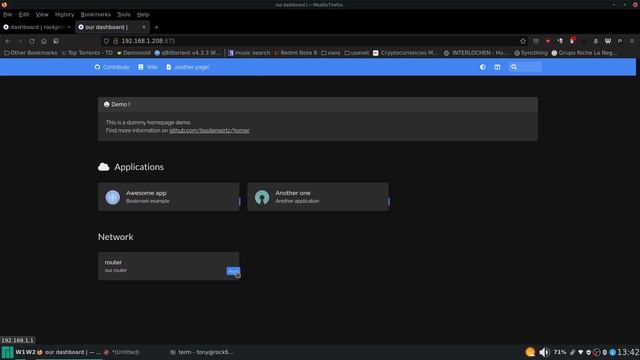Open the qBittorrent v4.3.3 bookmark
Screen dimensions: 640x360
click(187, 53)
